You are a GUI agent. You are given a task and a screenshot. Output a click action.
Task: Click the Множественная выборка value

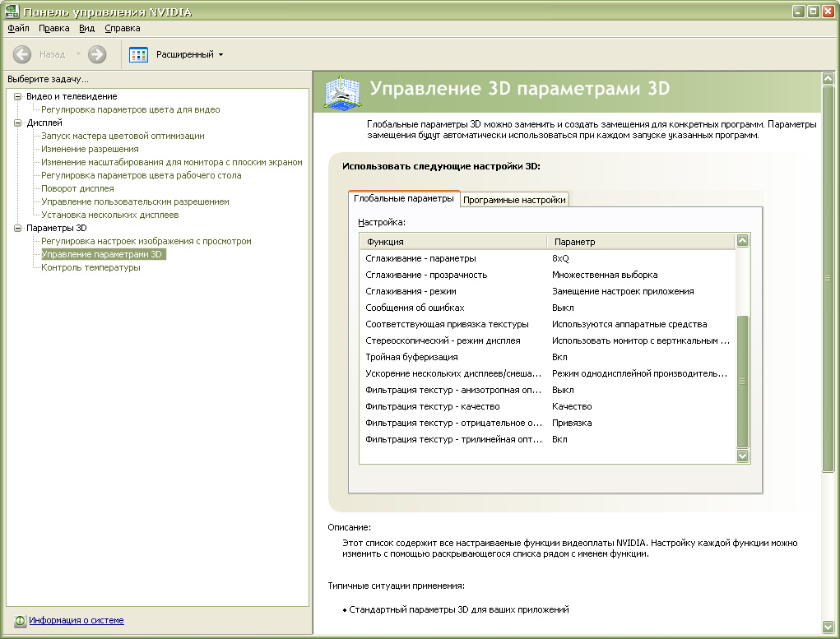pos(605,275)
